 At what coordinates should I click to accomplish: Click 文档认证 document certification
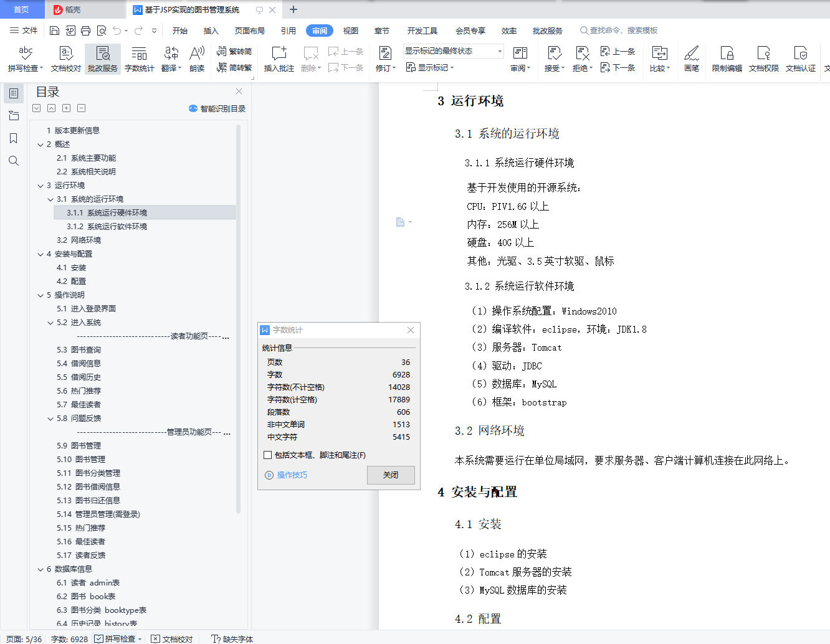801,59
